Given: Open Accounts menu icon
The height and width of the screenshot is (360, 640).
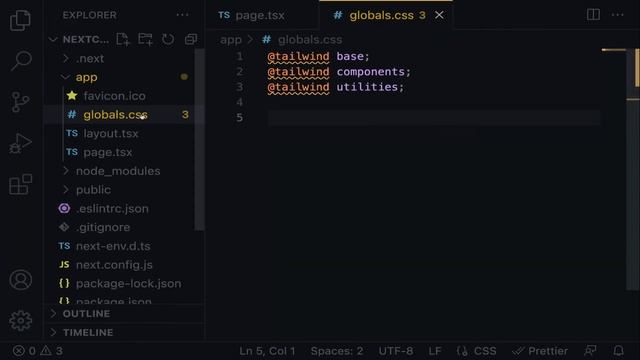Looking at the screenshot, I should pos(20,280).
